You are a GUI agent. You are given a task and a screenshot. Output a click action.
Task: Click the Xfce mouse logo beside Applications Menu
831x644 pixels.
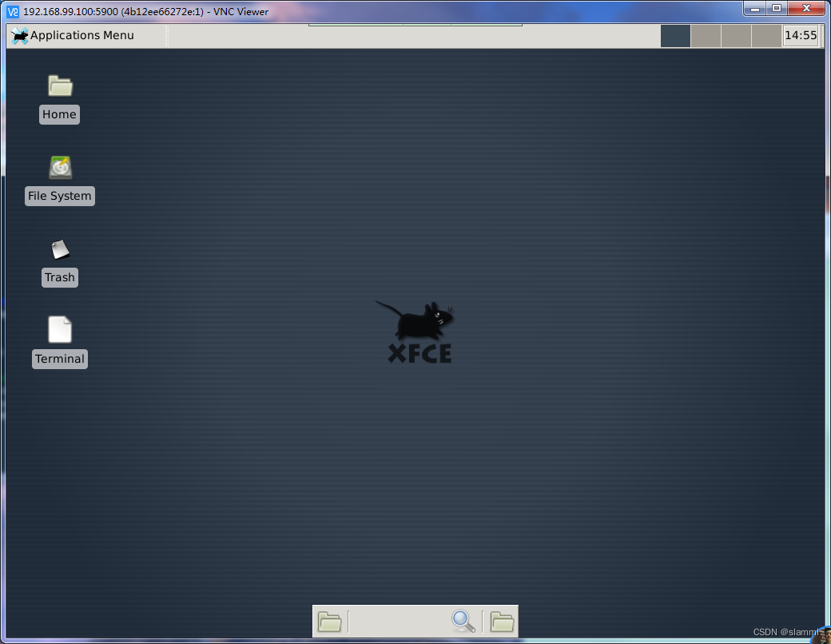(20, 35)
